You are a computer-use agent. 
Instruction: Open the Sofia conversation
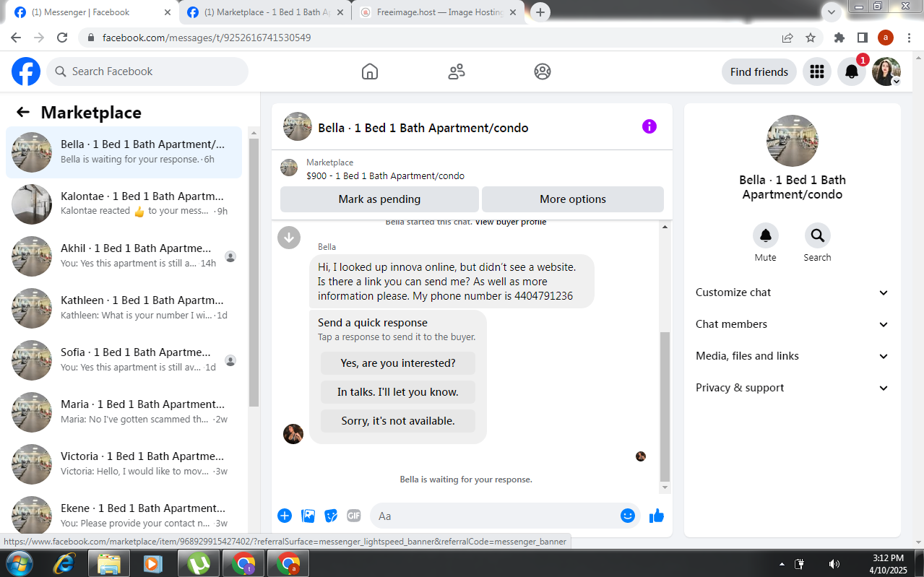pyautogui.click(x=124, y=360)
